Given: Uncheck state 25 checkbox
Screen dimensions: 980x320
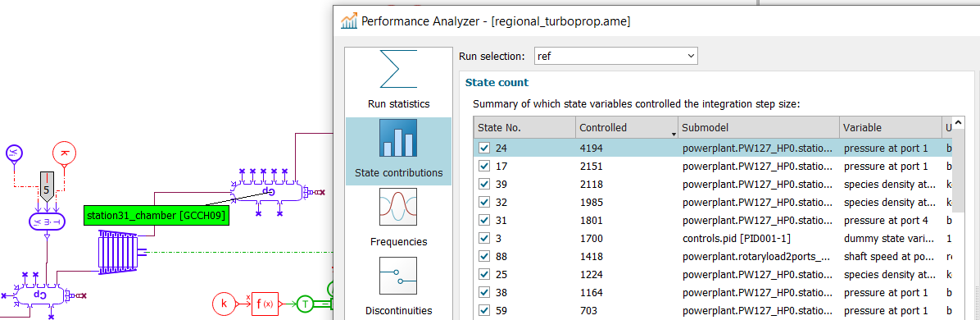Looking at the screenshot, I should tap(483, 274).
